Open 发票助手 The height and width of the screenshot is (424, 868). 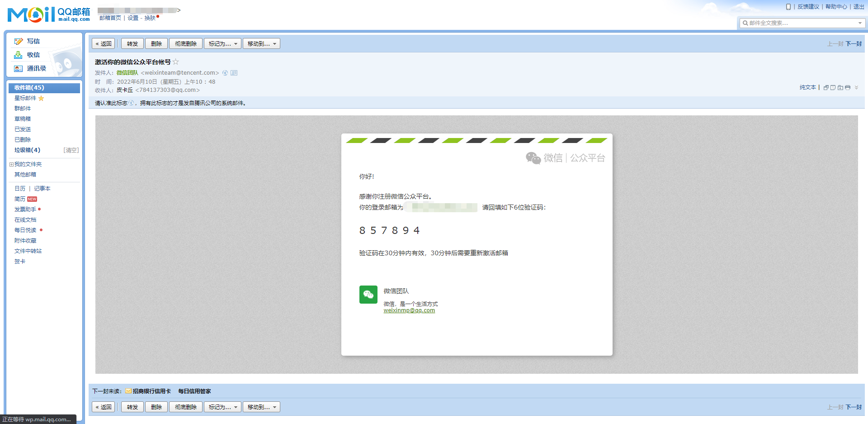click(x=25, y=210)
